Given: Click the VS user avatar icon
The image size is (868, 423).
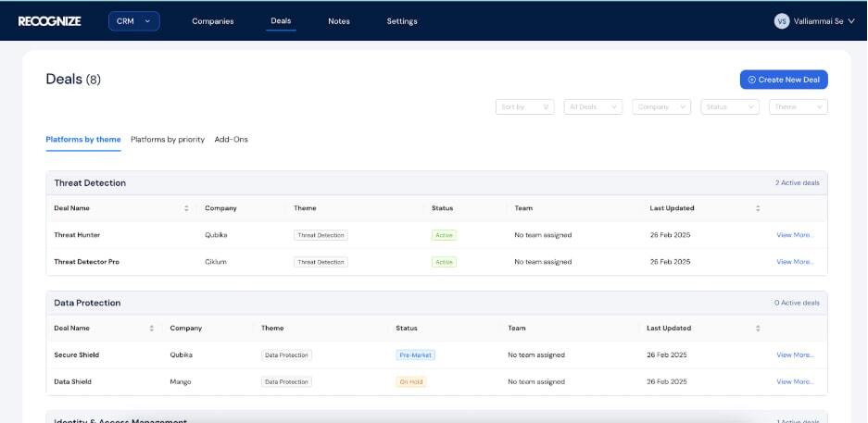Looking at the screenshot, I should (781, 20).
